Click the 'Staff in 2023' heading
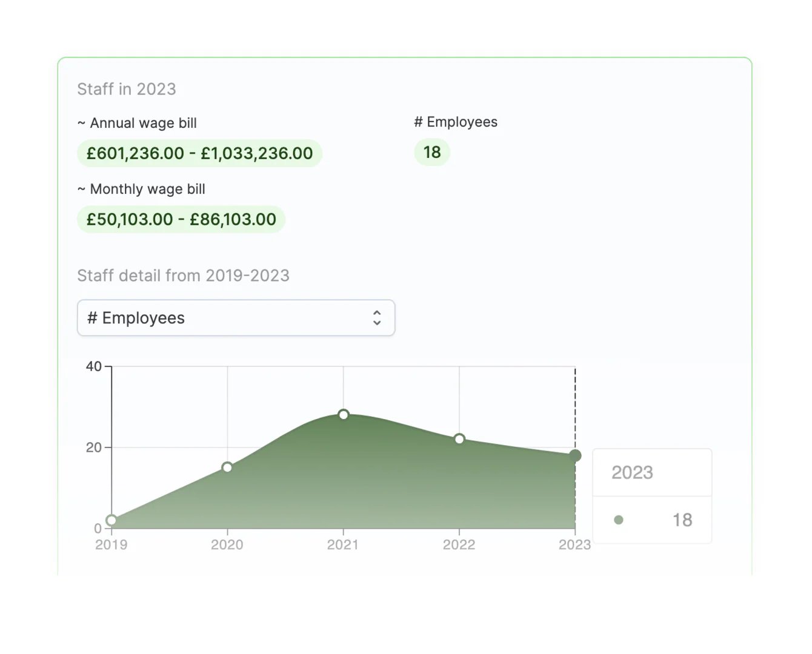Screen dimensions: 812x654 pyautogui.click(x=127, y=89)
